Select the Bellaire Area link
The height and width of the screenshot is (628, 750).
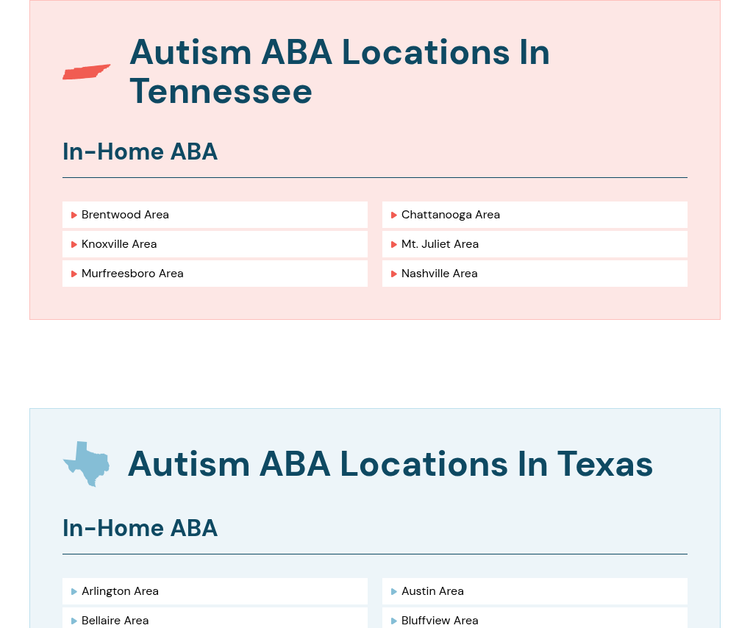[115, 620]
